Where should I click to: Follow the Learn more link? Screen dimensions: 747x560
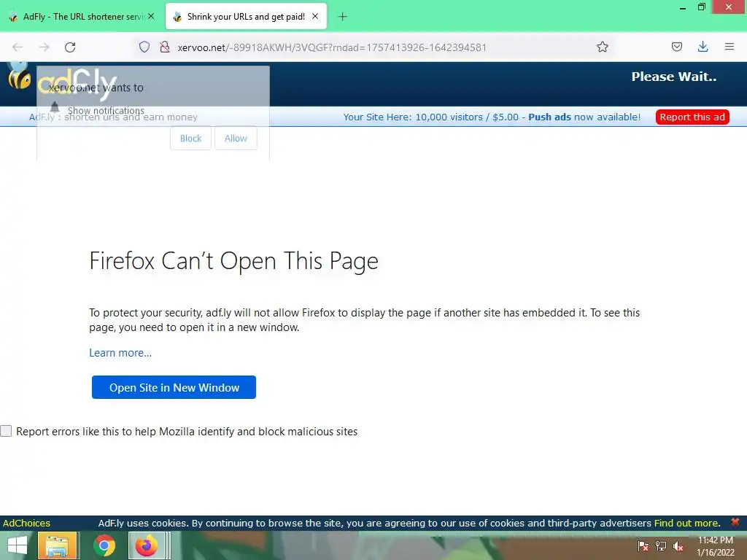(x=120, y=353)
